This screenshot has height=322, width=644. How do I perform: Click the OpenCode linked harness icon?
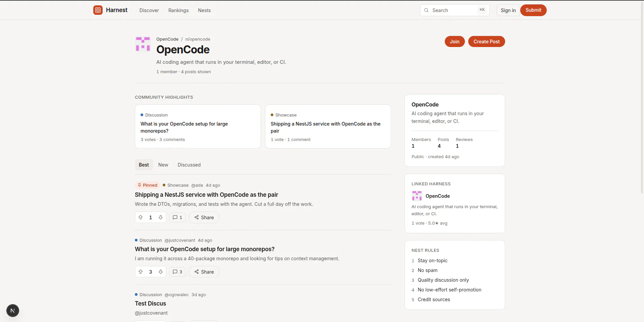click(x=417, y=196)
